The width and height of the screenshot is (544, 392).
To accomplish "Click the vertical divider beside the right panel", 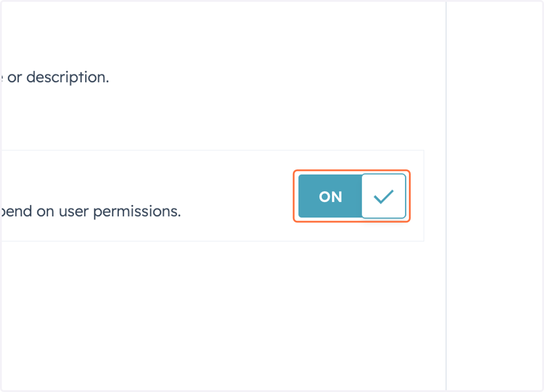I will coord(446,196).
